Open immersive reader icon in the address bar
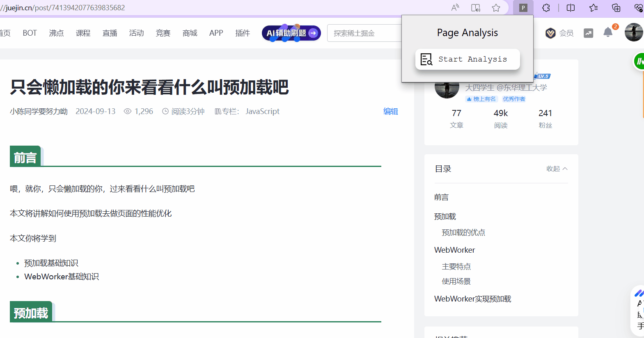 pos(476,8)
